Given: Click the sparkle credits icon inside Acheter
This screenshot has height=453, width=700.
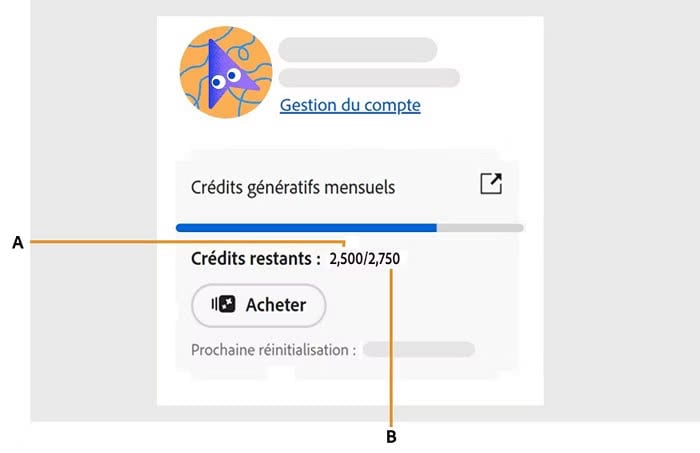Looking at the screenshot, I should tap(223, 304).
